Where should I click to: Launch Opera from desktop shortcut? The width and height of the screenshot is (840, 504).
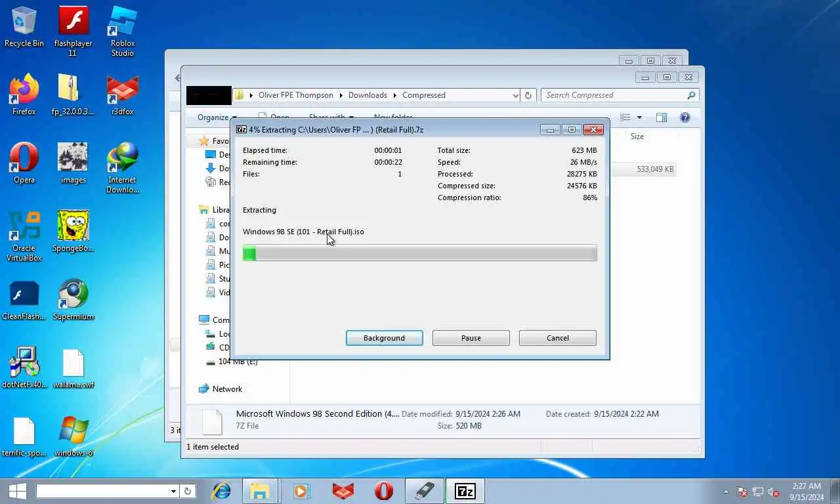[x=24, y=163]
